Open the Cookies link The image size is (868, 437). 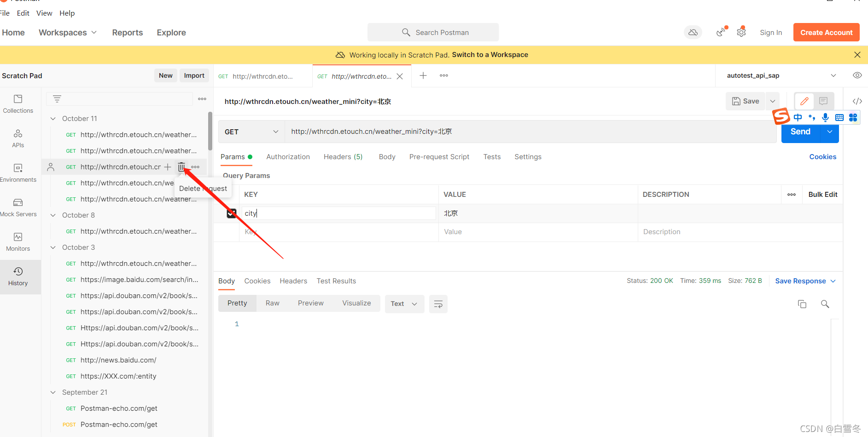(823, 157)
